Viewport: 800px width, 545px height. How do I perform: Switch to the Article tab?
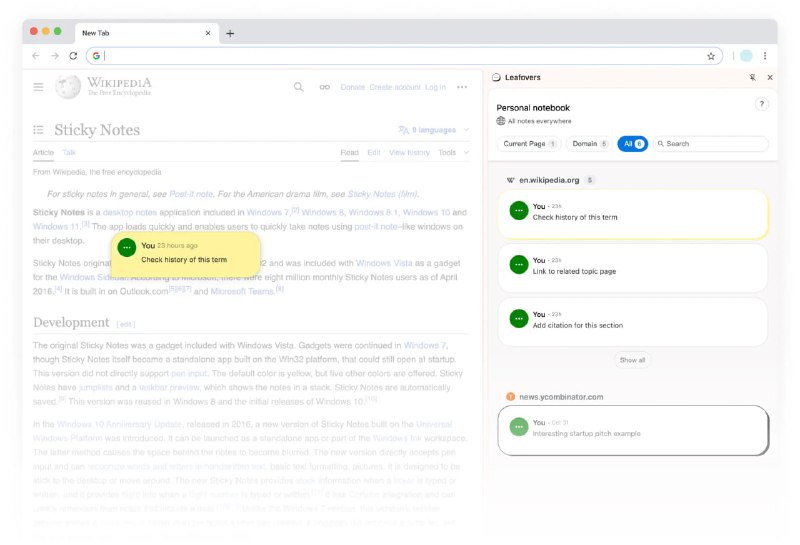coord(43,153)
